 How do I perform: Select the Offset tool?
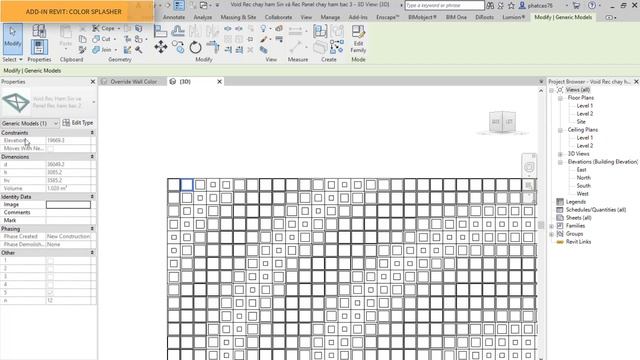pos(178,31)
